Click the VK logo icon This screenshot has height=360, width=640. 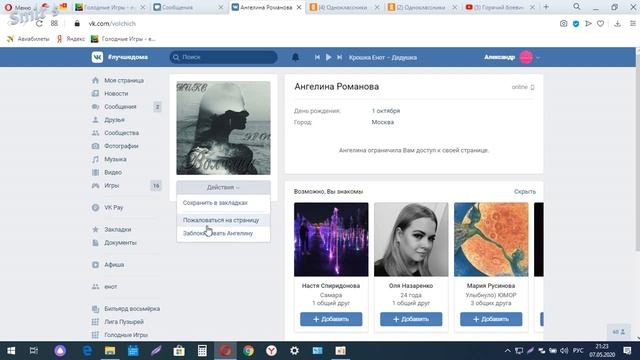click(x=97, y=57)
